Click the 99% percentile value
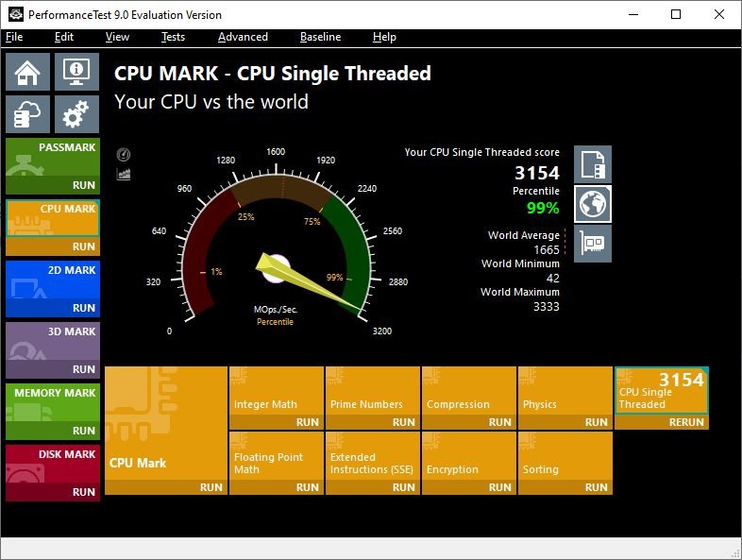Image resolution: width=742 pixels, height=560 pixels. pyautogui.click(x=543, y=208)
